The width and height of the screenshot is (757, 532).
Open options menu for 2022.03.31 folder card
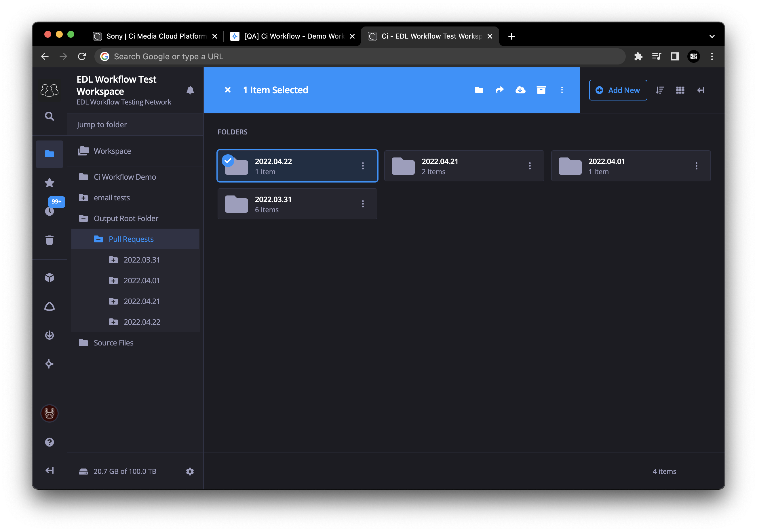click(363, 204)
